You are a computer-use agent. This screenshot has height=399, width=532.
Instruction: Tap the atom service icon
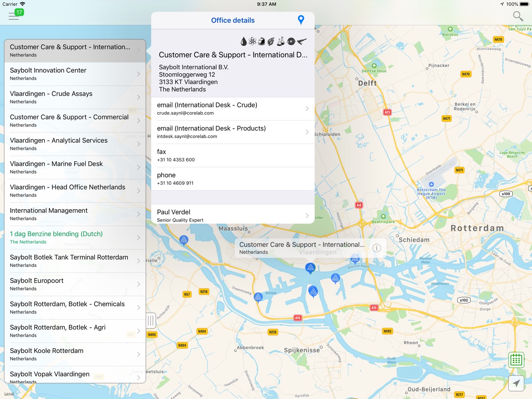click(252, 41)
